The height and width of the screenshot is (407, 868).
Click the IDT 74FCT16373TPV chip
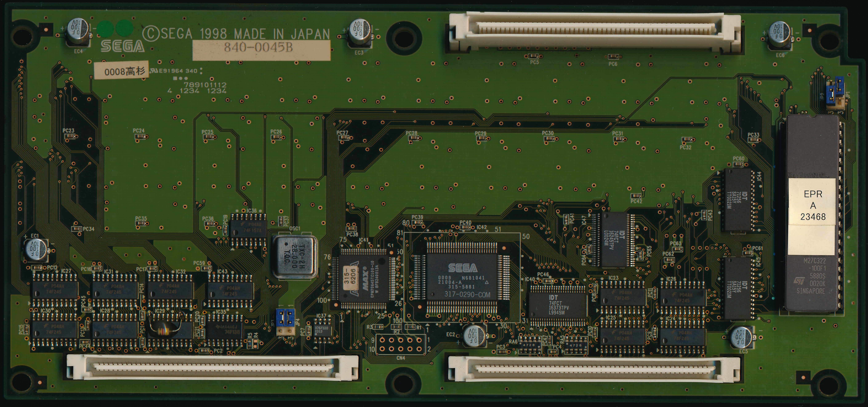558,305
